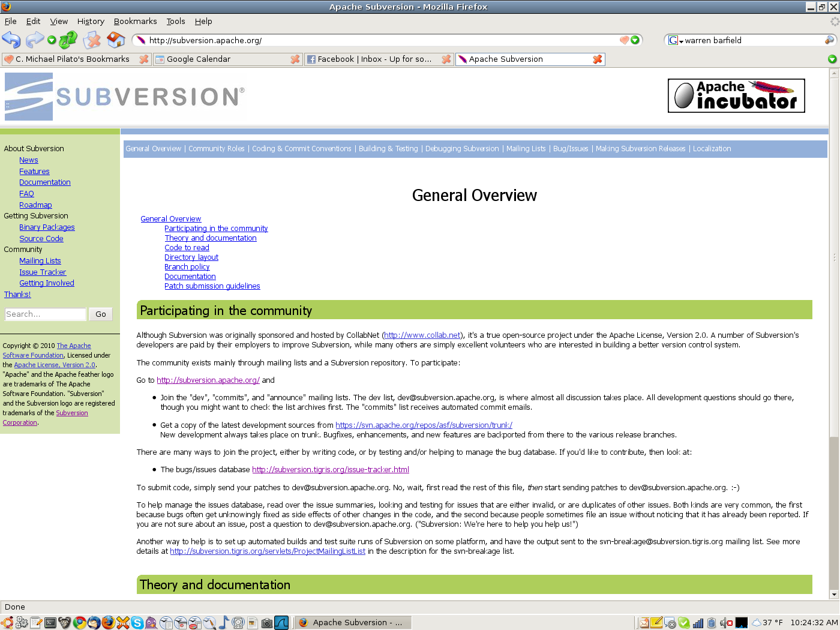Open the Issue Tracker sidebar link
840x630 pixels.
tap(43, 272)
